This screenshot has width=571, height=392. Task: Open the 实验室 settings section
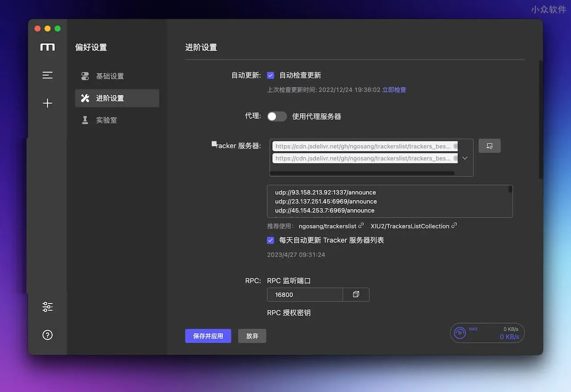107,120
